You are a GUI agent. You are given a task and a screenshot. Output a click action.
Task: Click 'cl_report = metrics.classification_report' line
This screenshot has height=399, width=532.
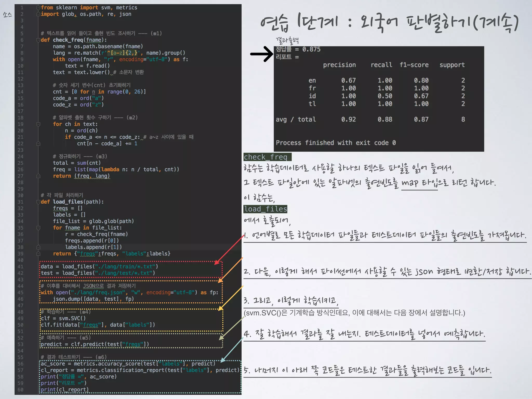click(x=140, y=370)
